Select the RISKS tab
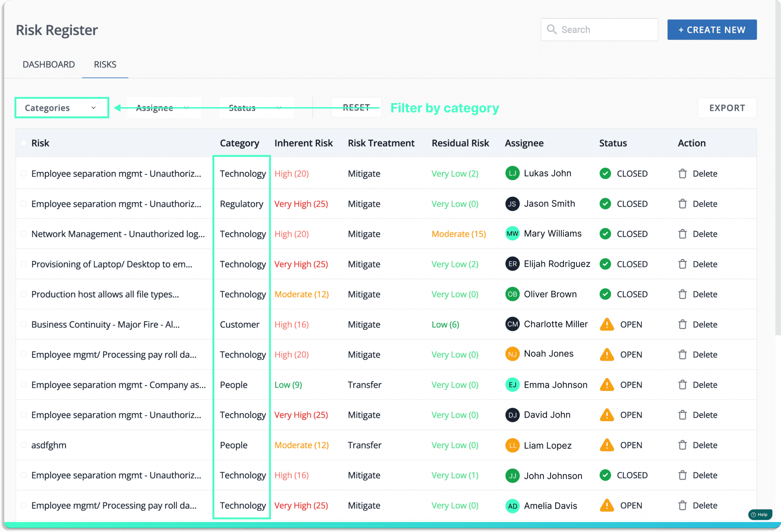Image resolution: width=781 pixels, height=532 pixels. coord(105,64)
